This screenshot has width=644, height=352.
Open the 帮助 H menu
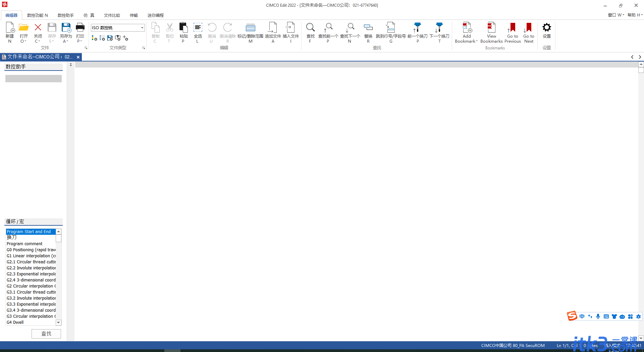635,15
